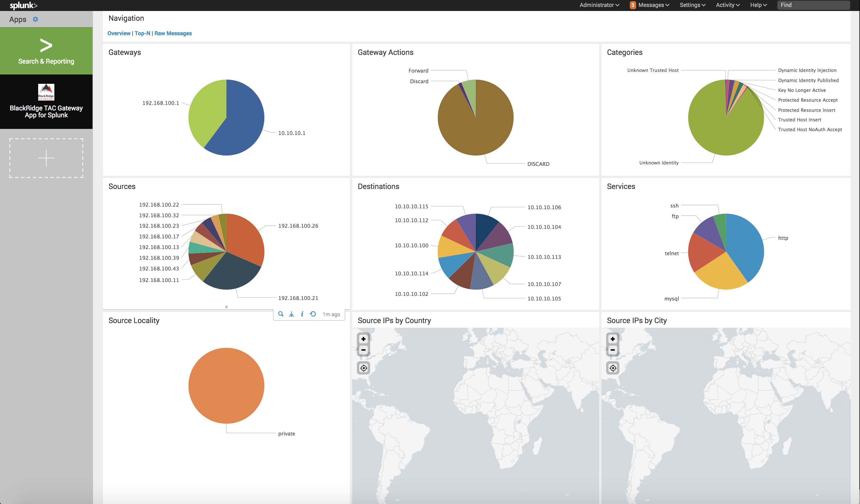The image size is (860, 504).
Task: Zoom in on Source IPs by Country map
Action: tap(363, 339)
